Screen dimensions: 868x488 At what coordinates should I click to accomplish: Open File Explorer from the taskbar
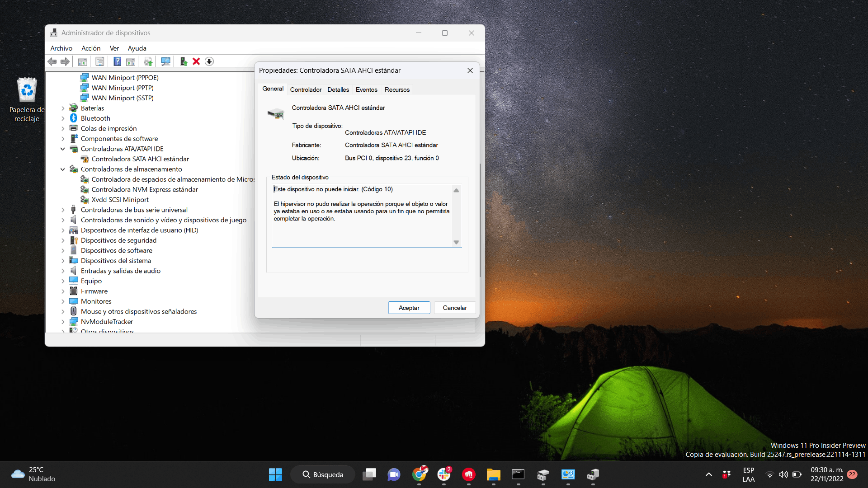point(493,474)
